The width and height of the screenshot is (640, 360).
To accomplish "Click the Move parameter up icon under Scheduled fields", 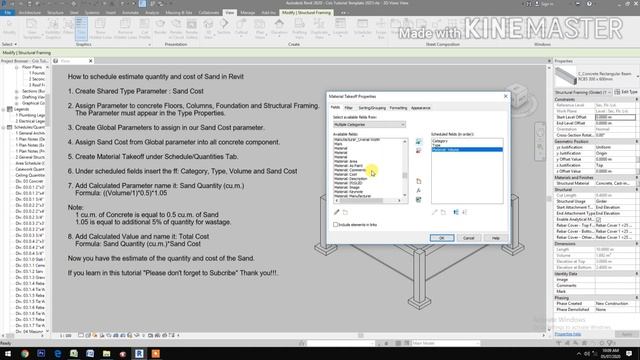I will pyautogui.click(x=456, y=212).
